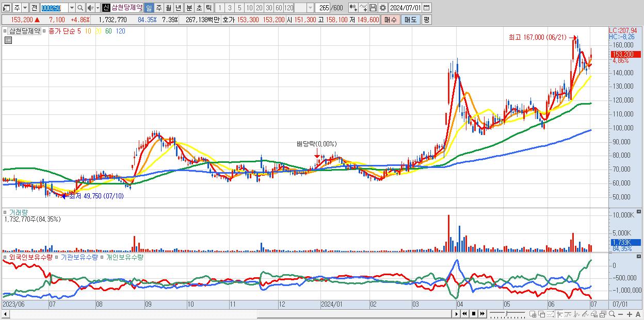Click the A text size icon
The image size is (644, 320).
tap(638, 314)
